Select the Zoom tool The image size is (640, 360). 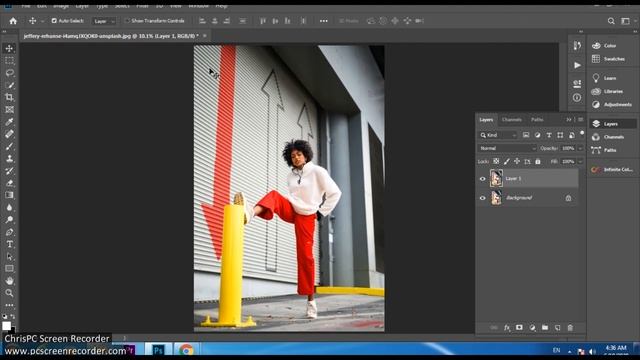[x=9, y=293]
